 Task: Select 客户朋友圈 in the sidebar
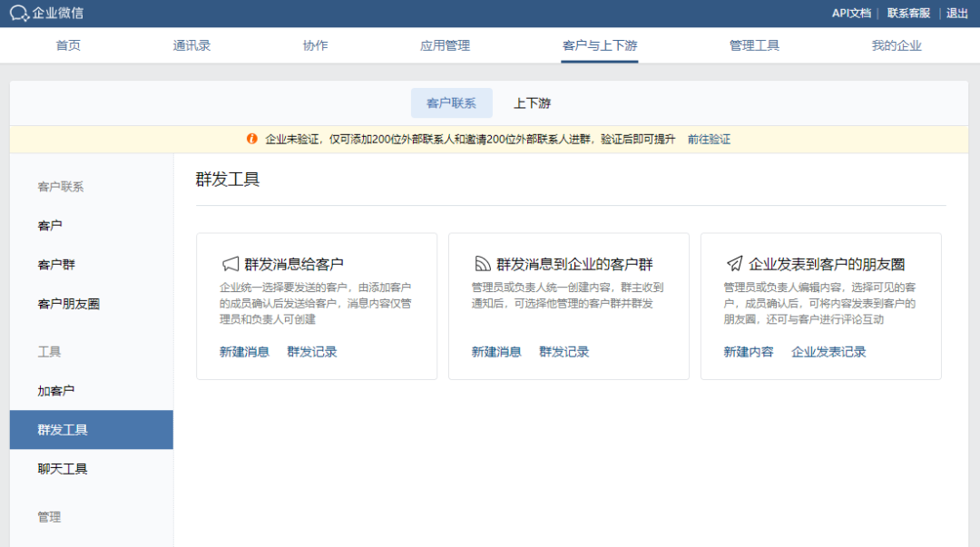point(68,304)
